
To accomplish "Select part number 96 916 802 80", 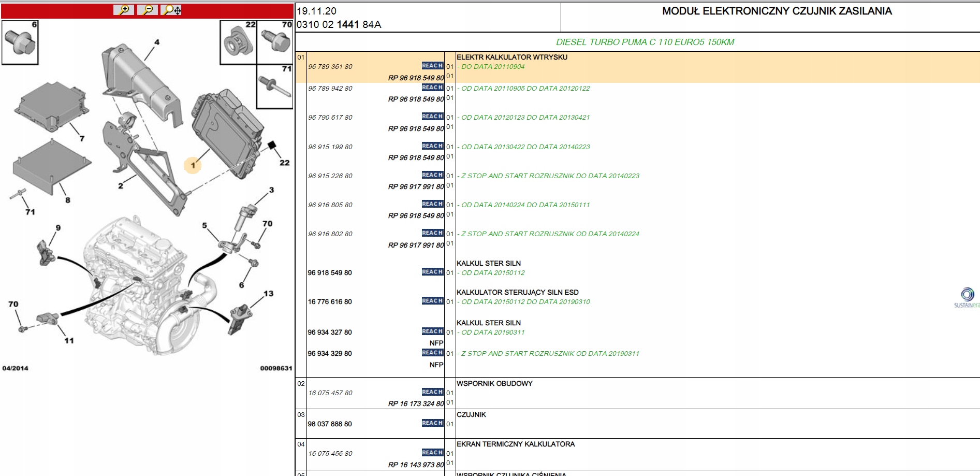I will (330, 234).
